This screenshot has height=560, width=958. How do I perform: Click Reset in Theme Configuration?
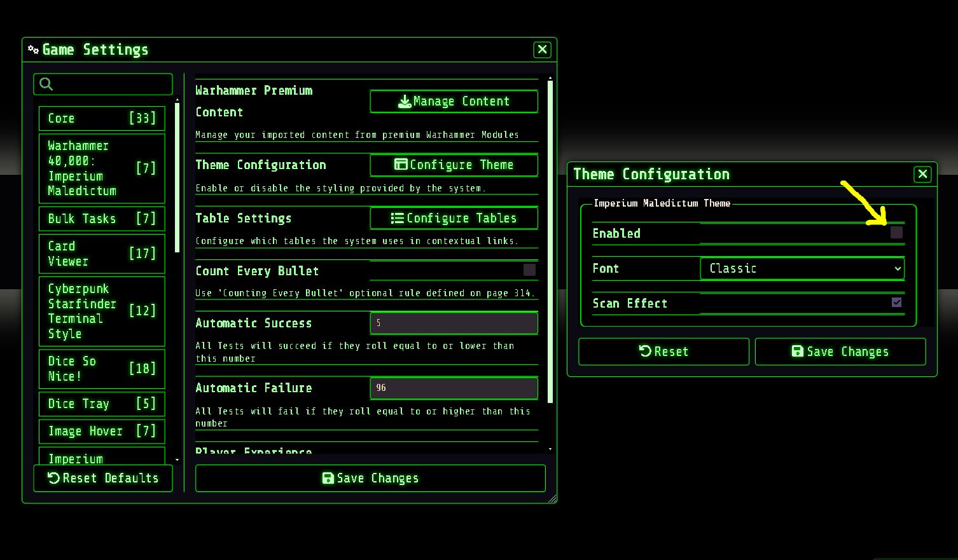663,352
